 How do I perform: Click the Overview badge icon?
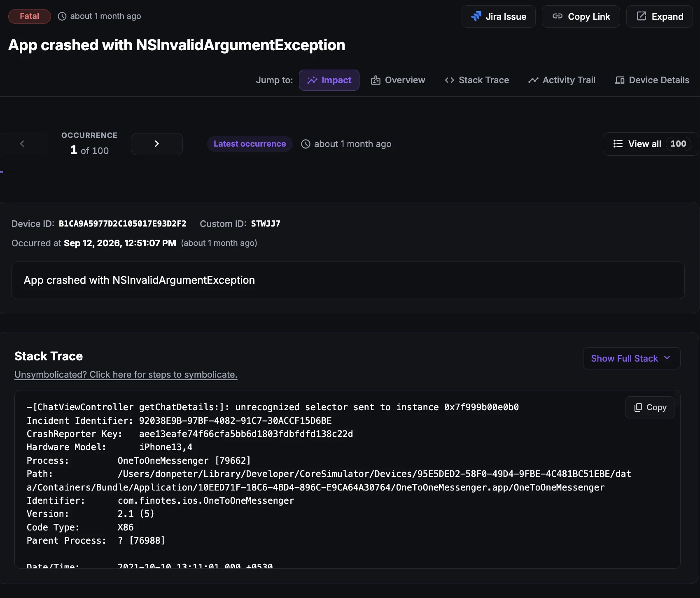pos(376,80)
